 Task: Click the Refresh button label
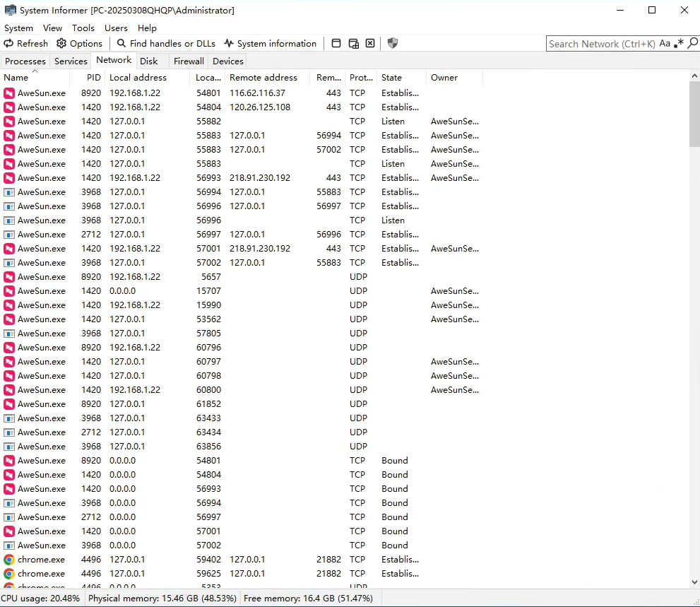[x=32, y=43]
